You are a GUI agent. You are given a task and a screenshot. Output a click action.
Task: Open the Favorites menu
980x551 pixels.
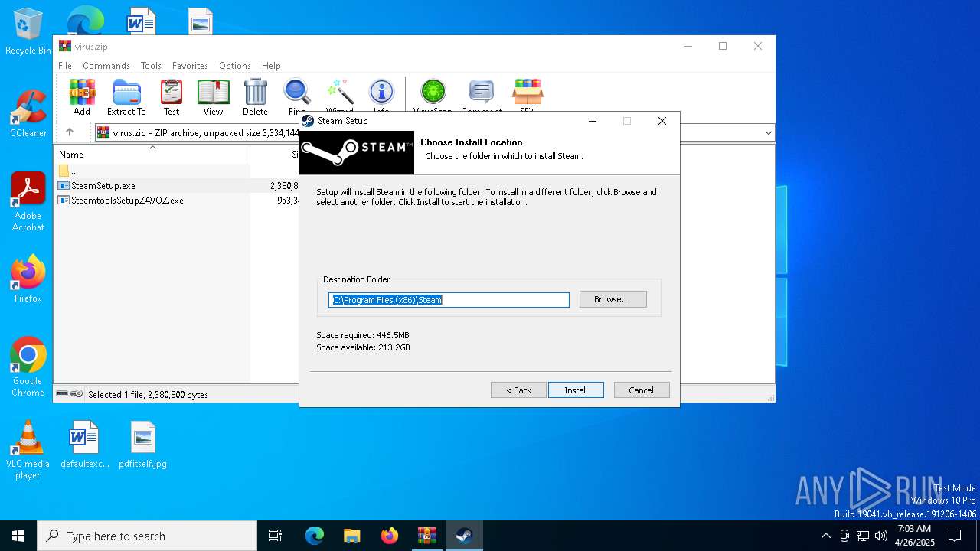click(x=190, y=66)
